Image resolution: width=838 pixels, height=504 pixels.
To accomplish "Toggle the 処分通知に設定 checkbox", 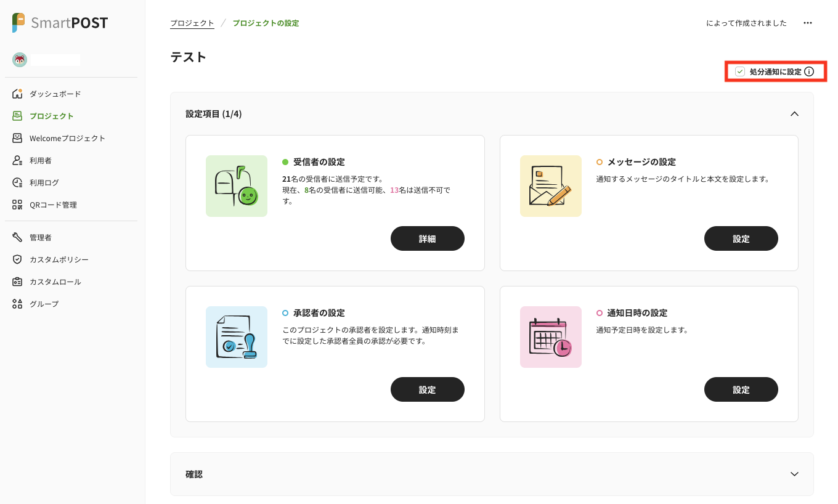I will (x=740, y=71).
